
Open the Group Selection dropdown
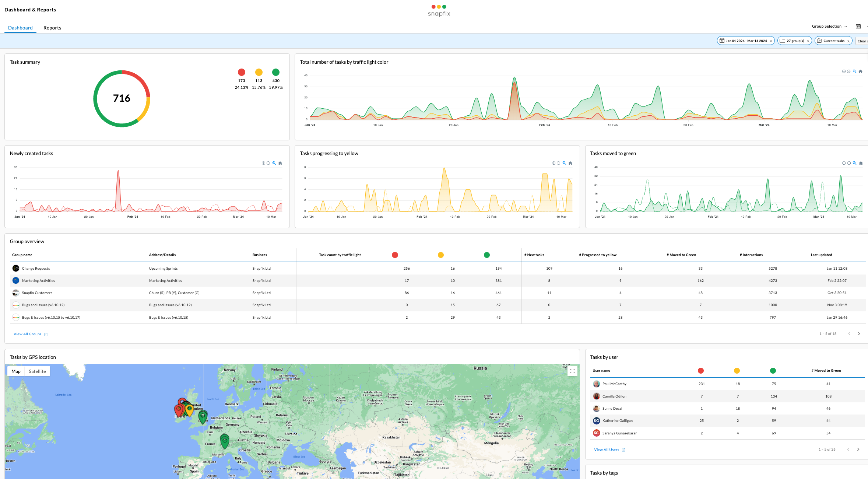click(x=829, y=27)
